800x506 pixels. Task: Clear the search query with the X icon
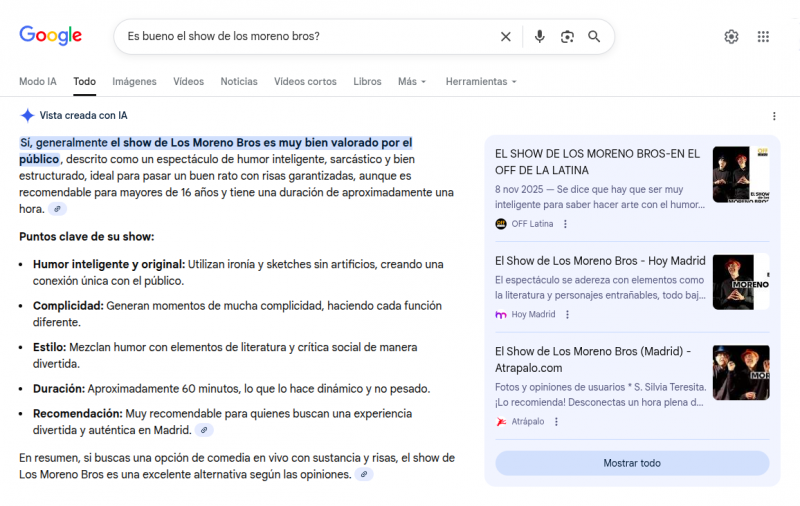(506, 37)
